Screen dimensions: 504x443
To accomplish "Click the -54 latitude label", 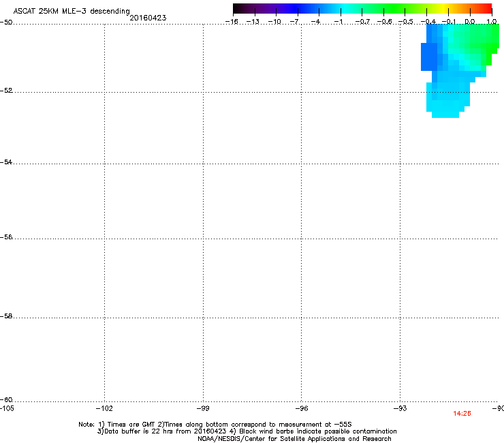I will coord(6,162).
